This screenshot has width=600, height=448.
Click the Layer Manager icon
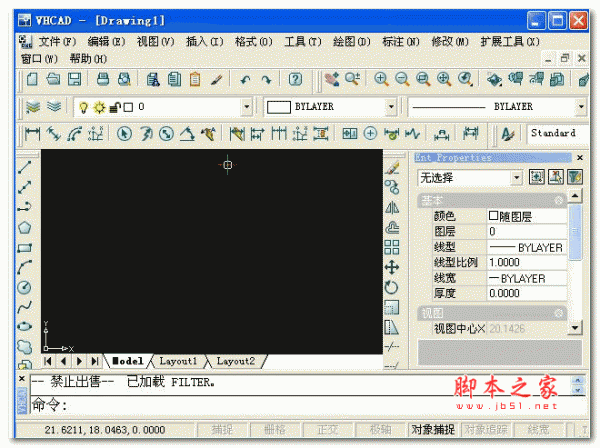[x=33, y=107]
